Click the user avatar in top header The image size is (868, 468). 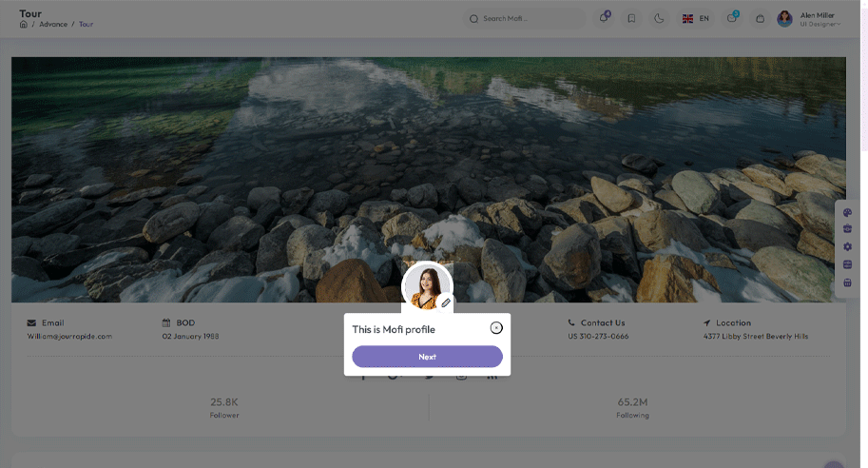(784, 18)
